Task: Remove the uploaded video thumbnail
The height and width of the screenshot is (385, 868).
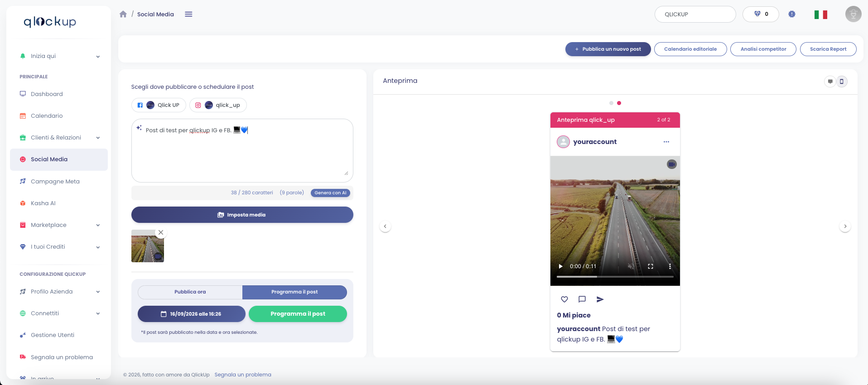Action: pyautogui.click(x=161, y=232)
